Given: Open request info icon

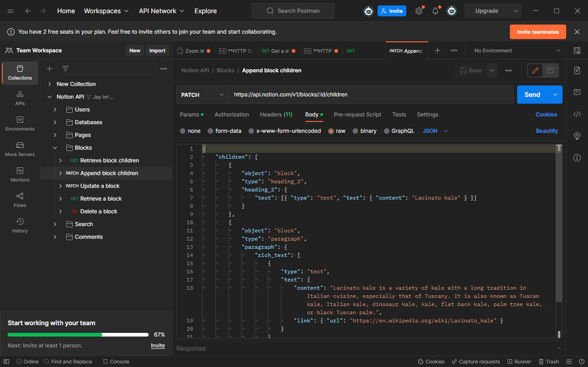Looking at the screenshot, I should click(577, 158).
